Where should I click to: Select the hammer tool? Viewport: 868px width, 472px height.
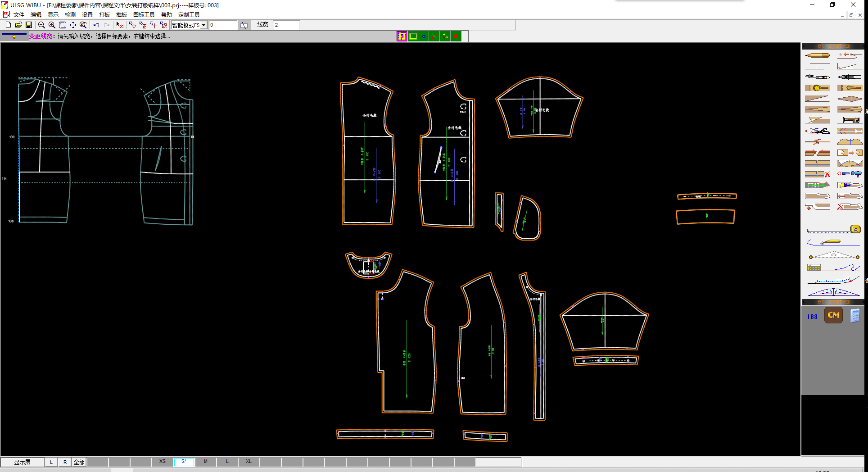point(850,174)
